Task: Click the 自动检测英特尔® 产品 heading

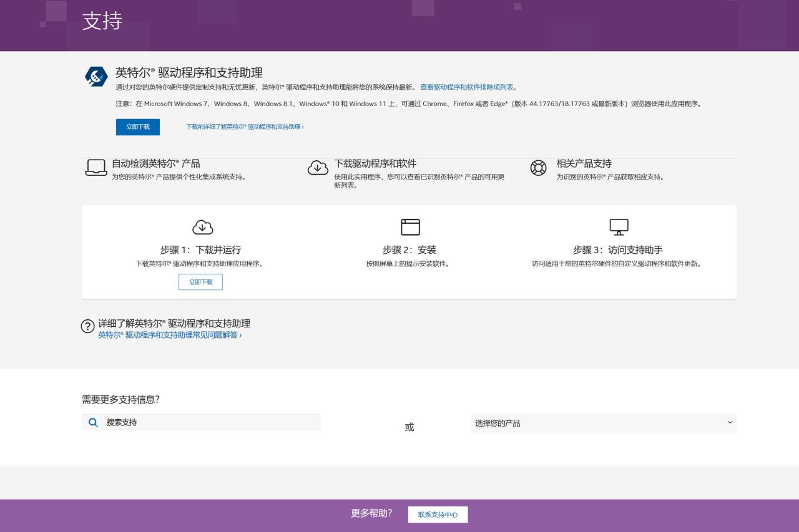Action: (x=156, y=163)
